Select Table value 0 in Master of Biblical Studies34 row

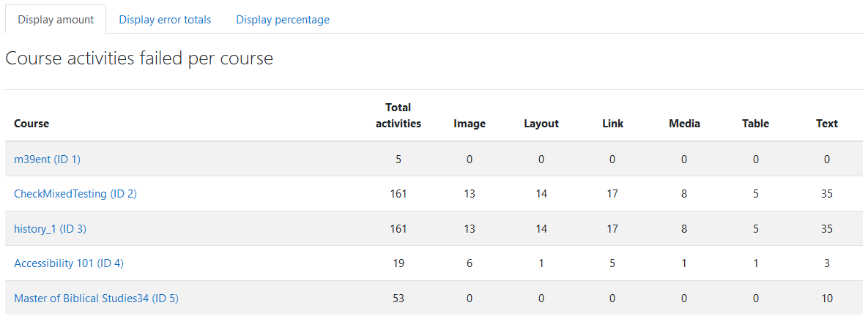(756, 299)
